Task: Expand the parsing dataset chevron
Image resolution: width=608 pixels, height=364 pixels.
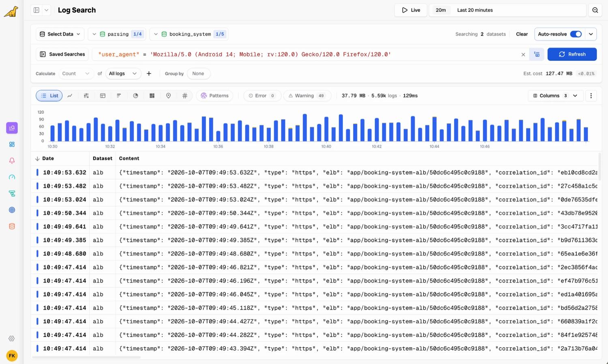Action: pyautogui.click(x=94, y=34)
